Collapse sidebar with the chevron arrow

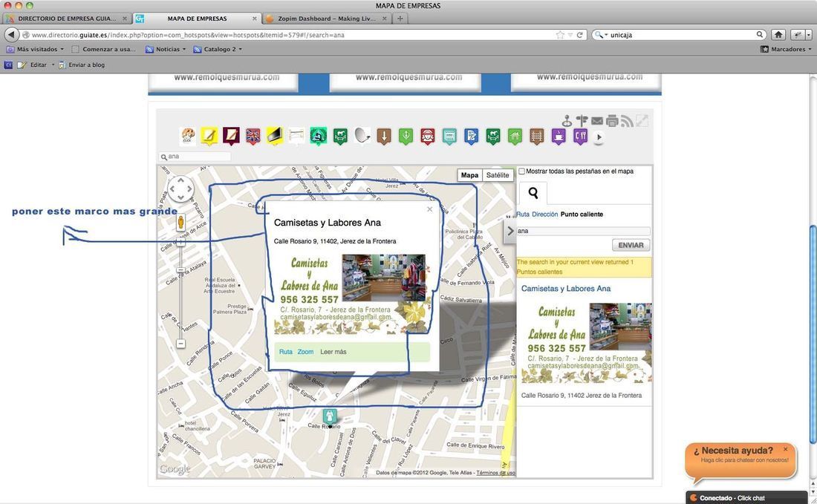click(x=510, y=231)
